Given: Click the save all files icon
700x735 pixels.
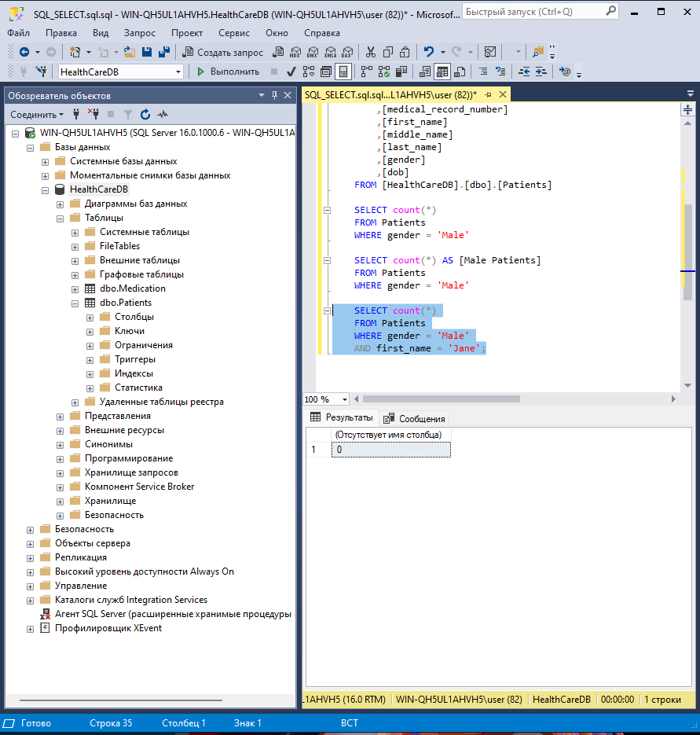Looking at the screenshot, I should point(164,52).
